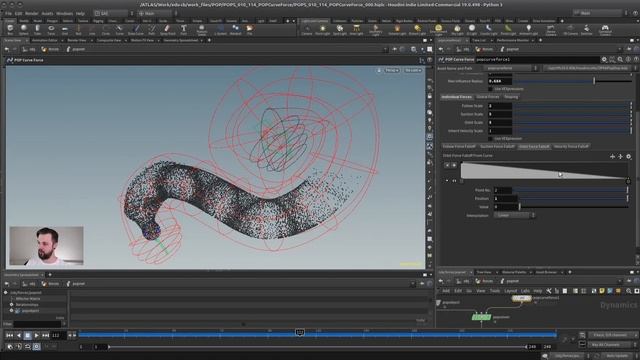
Task: Toggle Use VEXpressions under Inherit Velocity Scale
Action: (490, 138)
